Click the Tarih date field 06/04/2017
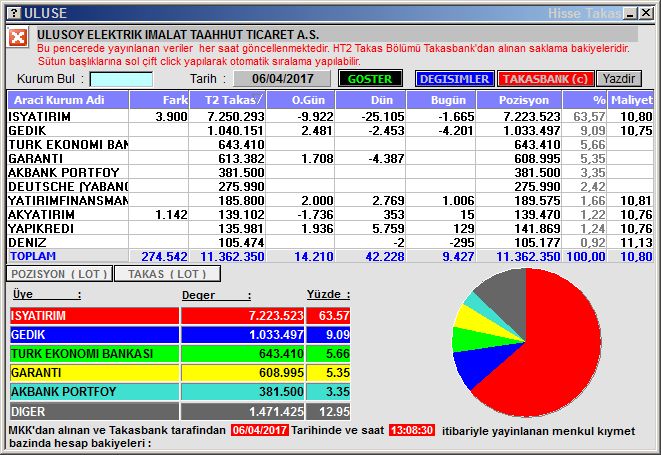The width and height of the screenshot is (661, 455). pos(282,78)
